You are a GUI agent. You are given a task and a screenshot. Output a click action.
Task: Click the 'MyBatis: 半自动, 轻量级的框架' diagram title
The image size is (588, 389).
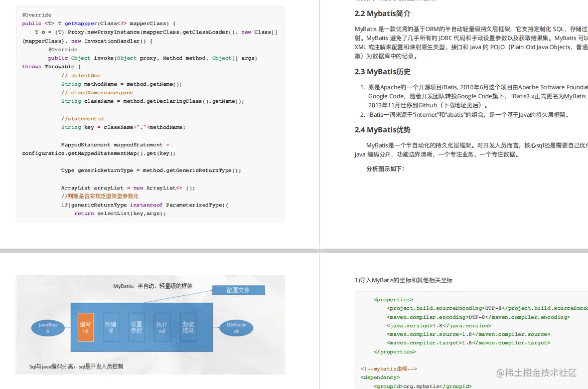pos(153,286)
